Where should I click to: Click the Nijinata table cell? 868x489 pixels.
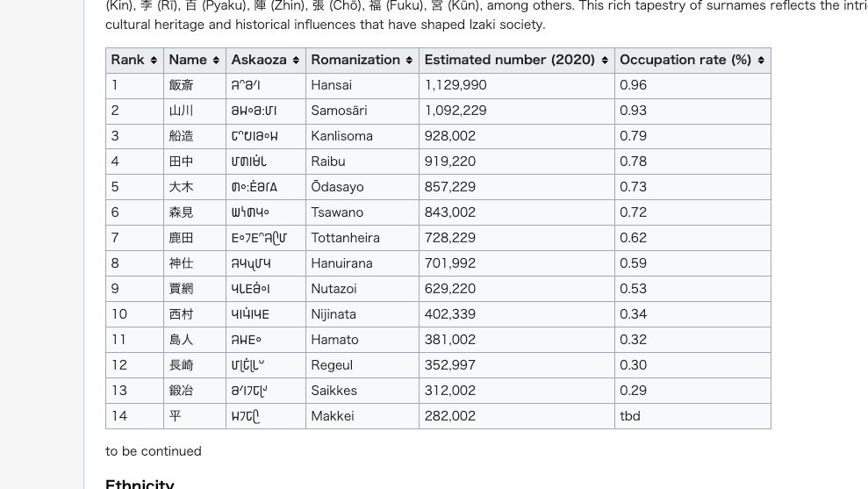(362, 314)
